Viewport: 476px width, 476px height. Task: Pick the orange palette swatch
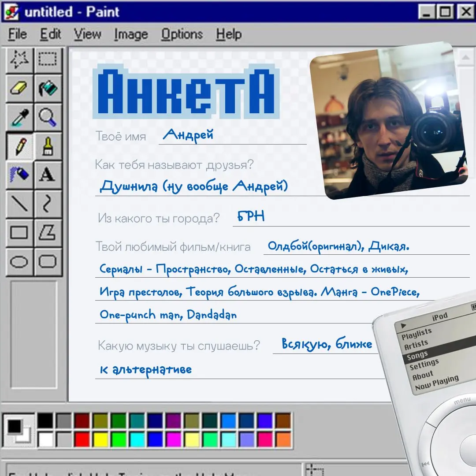point(283,439)
